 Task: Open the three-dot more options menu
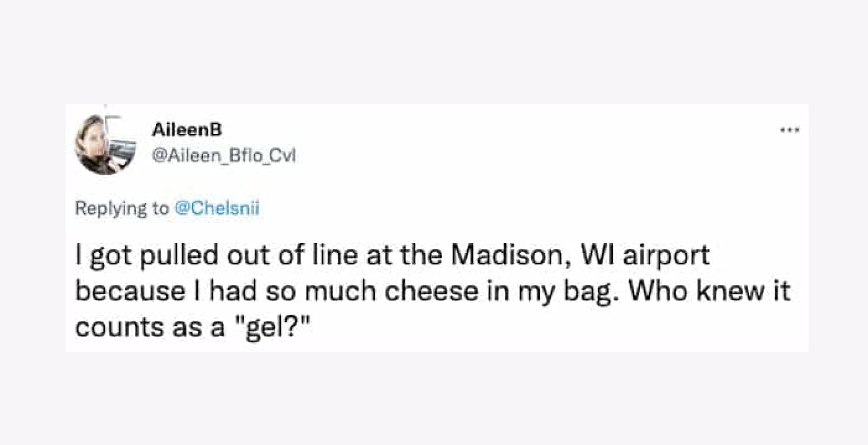pos(790,130)
